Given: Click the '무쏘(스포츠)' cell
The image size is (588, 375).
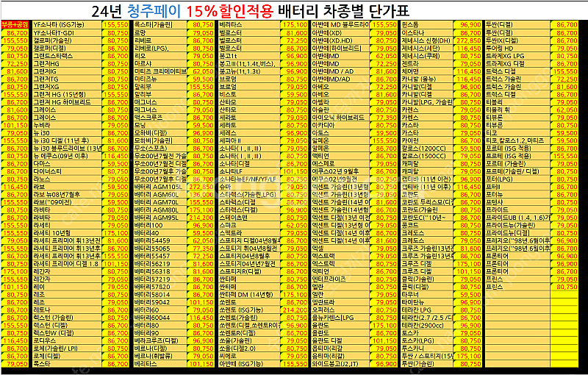Looking at the screenshot, I should point(159,148).
